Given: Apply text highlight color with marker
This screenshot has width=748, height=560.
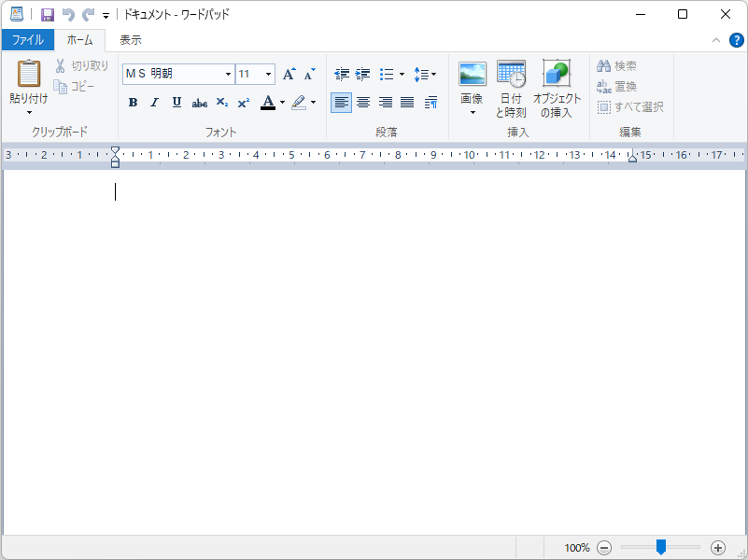Looking at the screenshot, I should [x=299, y=102].
